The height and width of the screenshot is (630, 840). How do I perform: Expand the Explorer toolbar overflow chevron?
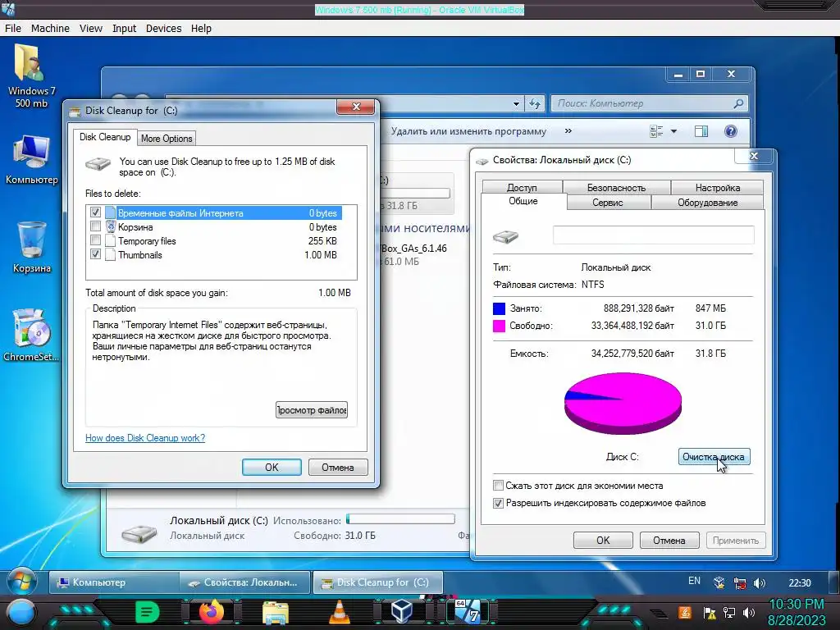568,130
